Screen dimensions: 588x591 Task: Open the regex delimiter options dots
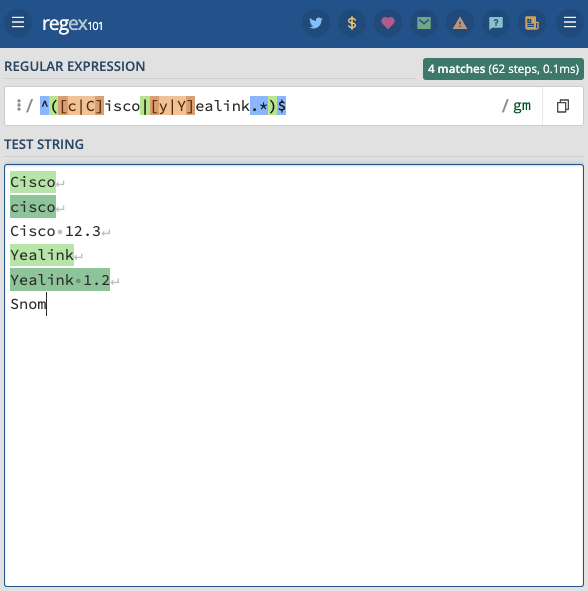[x=18, y=105]
